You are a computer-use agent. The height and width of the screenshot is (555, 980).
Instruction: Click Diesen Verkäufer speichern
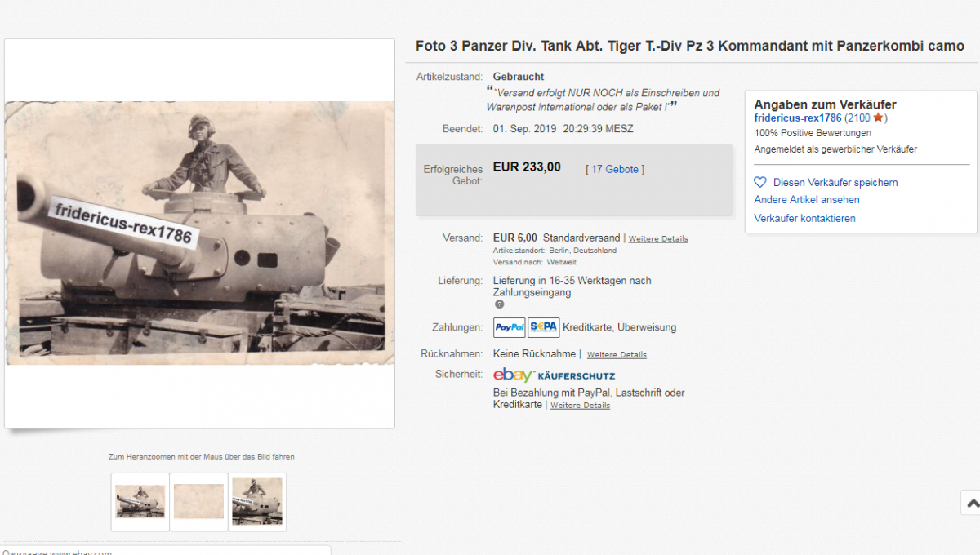coord(835,183)
